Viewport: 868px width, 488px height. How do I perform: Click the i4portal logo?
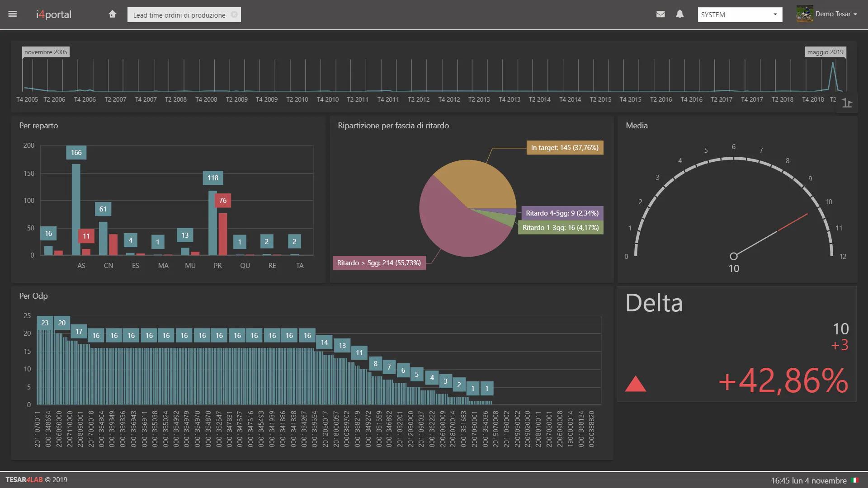coord(54,14)
